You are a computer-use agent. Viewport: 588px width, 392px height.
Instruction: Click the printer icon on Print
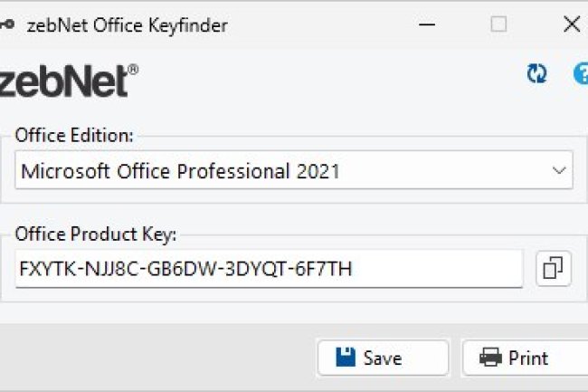tap(490, 358)
